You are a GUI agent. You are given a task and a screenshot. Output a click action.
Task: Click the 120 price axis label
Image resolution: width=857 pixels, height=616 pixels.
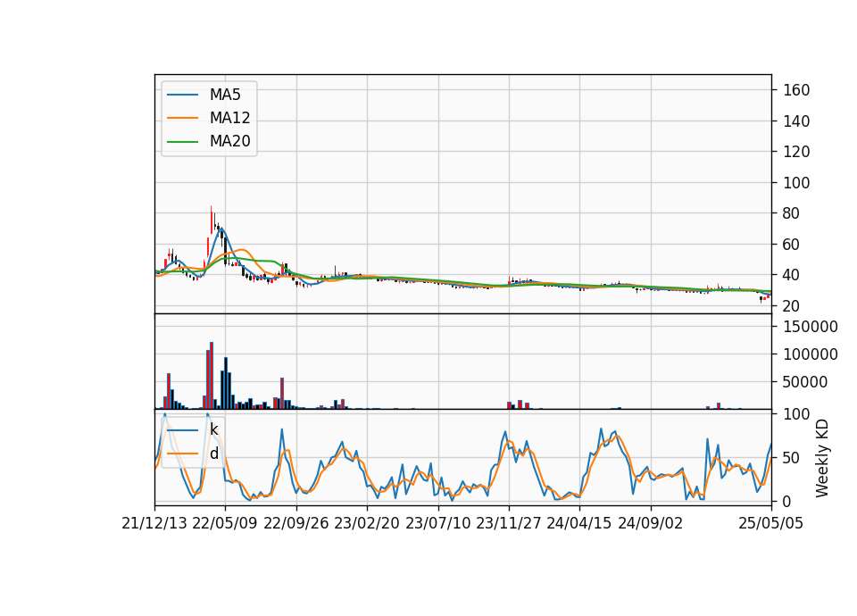(796, 152)
